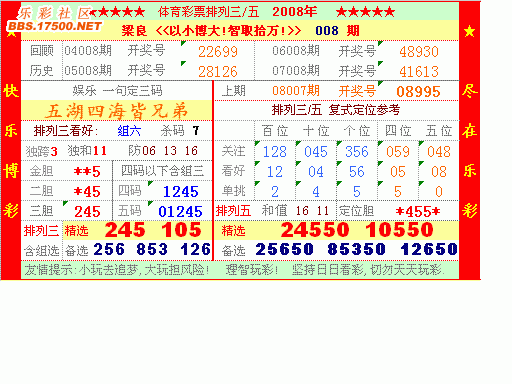Click last period's winning number 08995
Image resolution: width=512 pixels, height=384 pixels.
418,91
